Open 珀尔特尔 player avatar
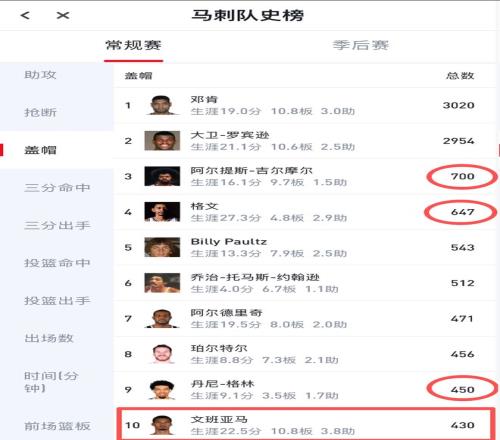This screenshot has height=440, width=500. [162, 354]
